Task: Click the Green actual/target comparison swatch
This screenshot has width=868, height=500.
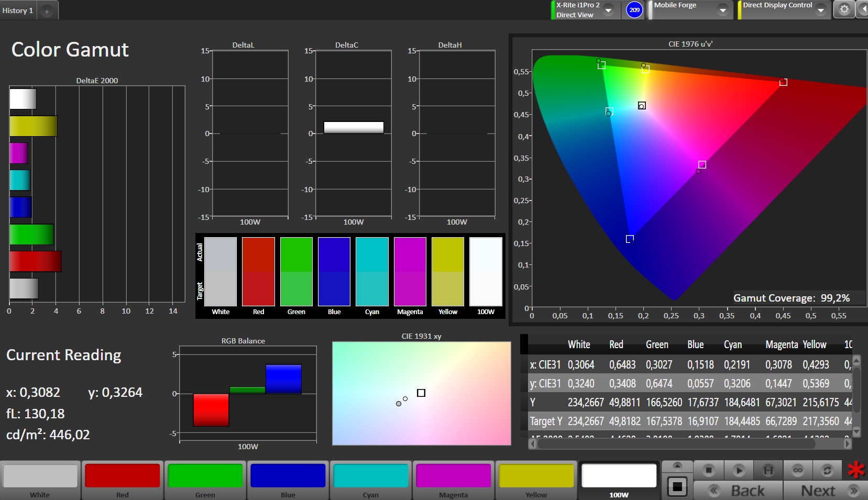Action: pyautogui.click(x=296, y=271)
